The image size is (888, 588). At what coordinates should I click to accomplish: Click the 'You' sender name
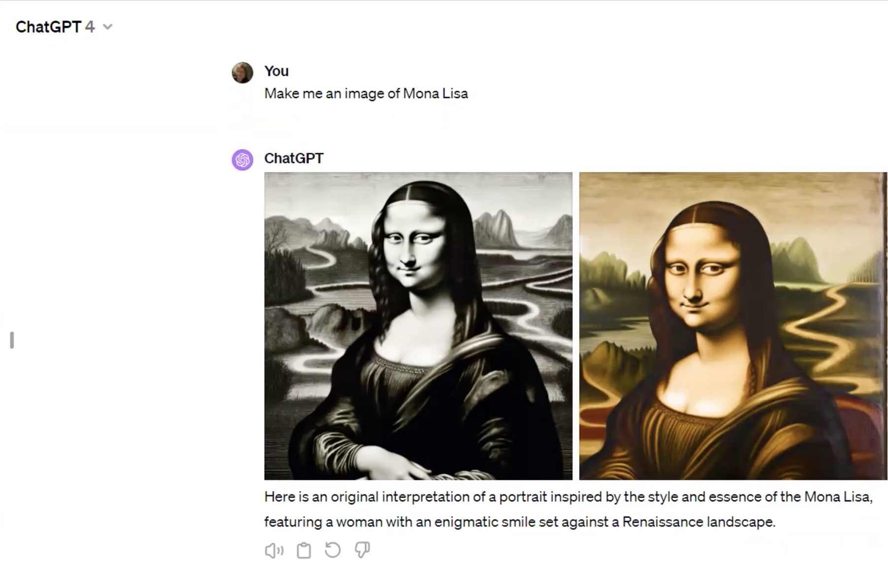276,71
